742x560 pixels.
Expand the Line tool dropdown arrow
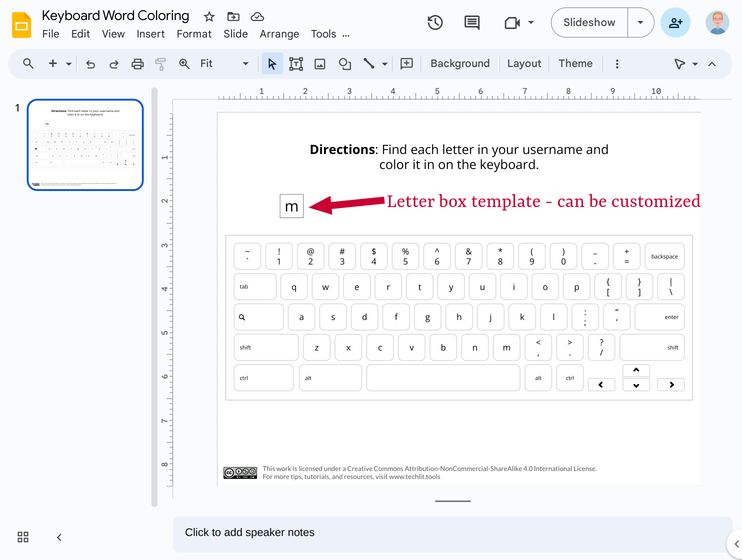click(384, 63)
